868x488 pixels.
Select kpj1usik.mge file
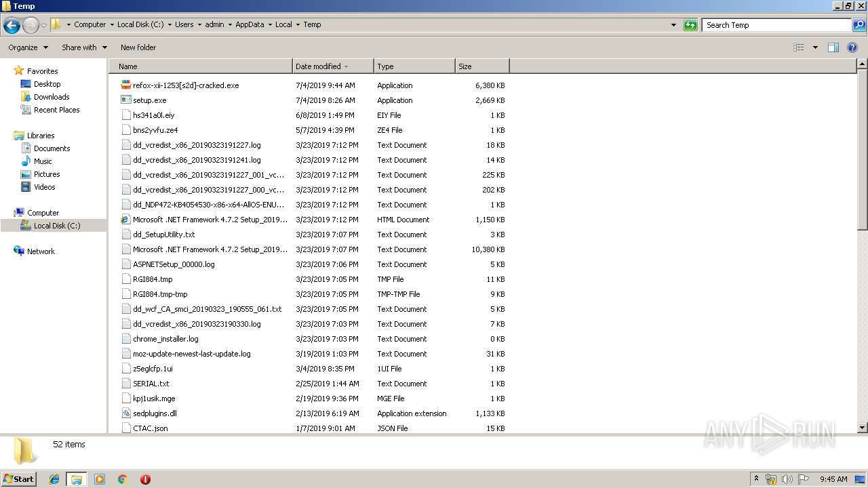point(154,399)
